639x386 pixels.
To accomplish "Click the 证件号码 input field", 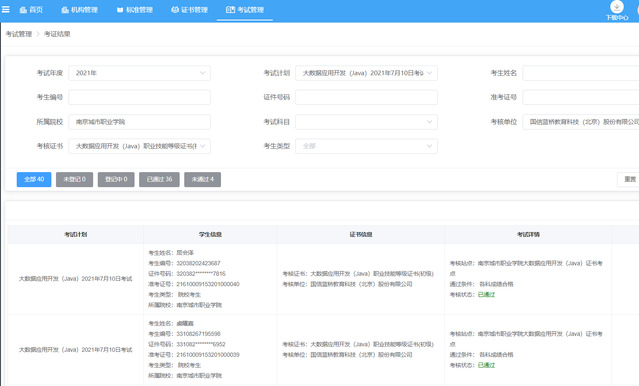I will [x=366, y=97].
